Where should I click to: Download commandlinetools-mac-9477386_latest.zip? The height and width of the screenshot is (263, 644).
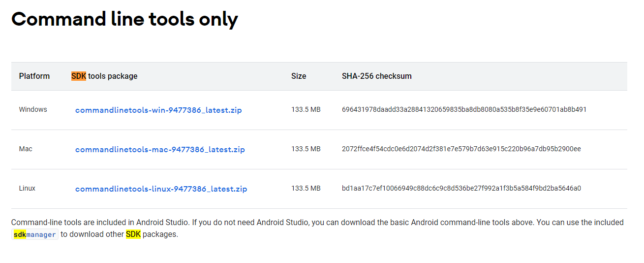pos(160,150)
